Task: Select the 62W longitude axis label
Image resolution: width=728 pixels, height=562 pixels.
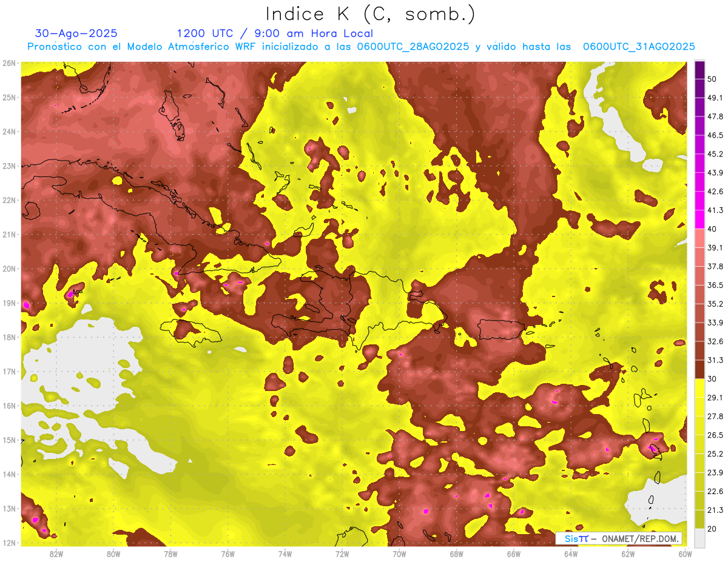Action: 628,554
